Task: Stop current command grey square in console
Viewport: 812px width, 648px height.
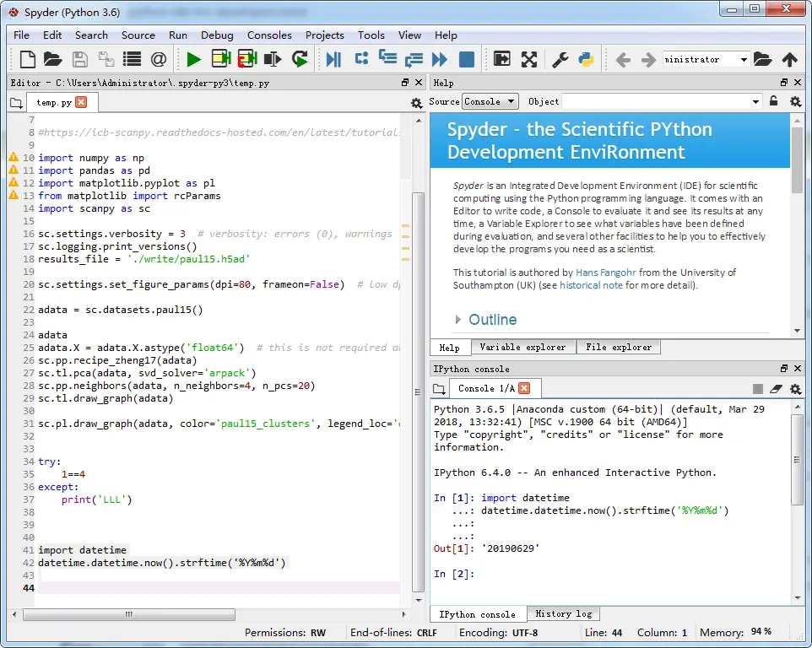Action: pyautogui.click(x=758, y=389)
